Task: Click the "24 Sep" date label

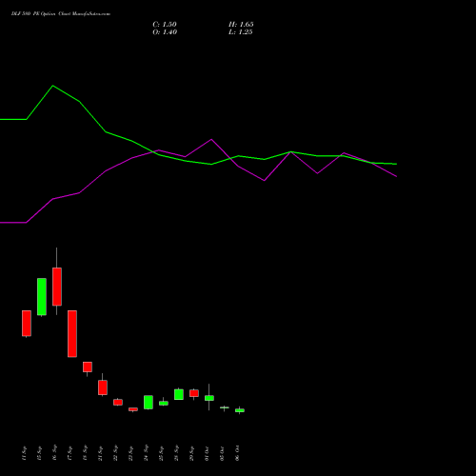Action: point(146,452)
